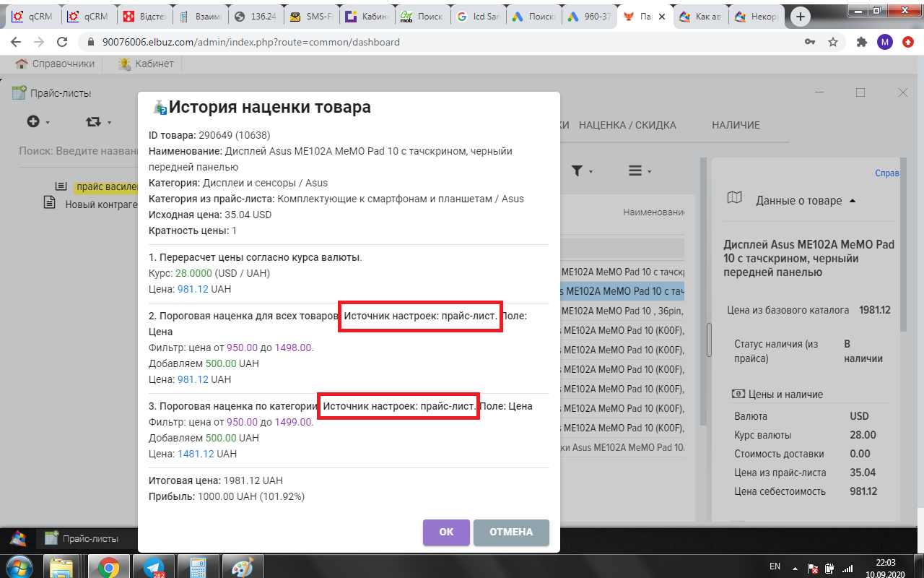Click the Прибыль 1000.00 UAH line
924x578 pixels.
click(x=227, y=496)
